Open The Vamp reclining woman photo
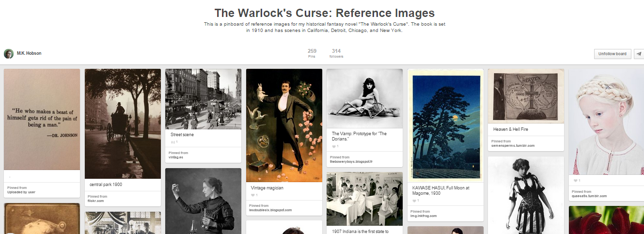Image resolution: width=644 pixels, height=234 pixels. pyautogui.click(x=364, y=98)
